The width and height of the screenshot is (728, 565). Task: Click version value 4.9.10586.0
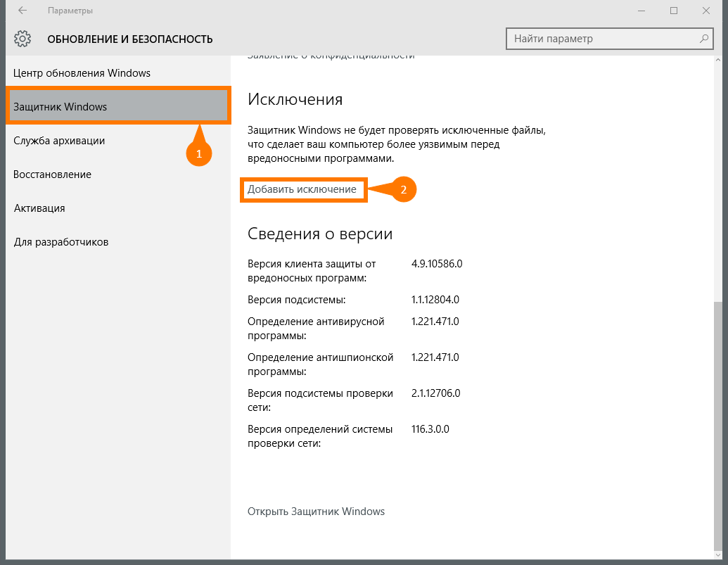pos(437,264)
